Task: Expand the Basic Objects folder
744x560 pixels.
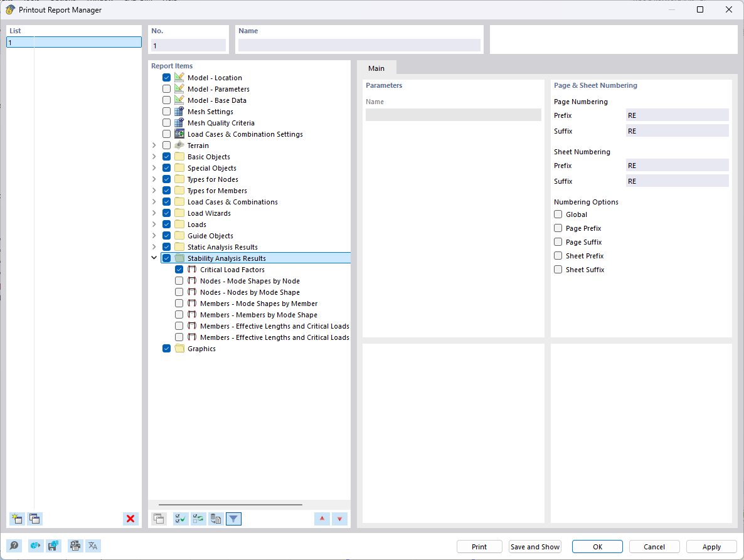Action: (154, 156)
